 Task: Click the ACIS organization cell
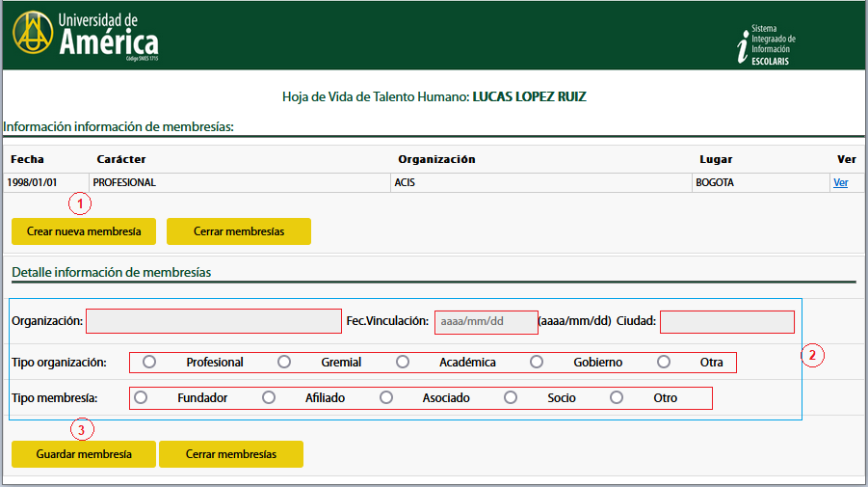[540, 182]
